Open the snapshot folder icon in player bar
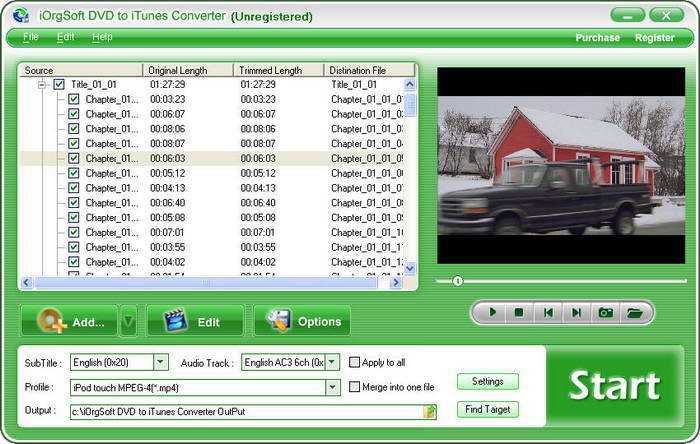Screen dimensions: 700x444 [634, 312]
